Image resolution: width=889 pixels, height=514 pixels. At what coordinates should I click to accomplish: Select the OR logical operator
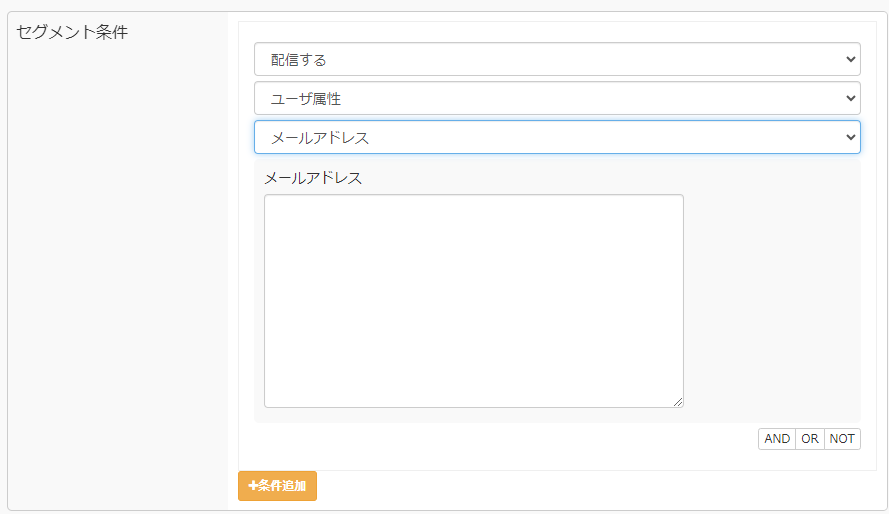(810, 439)
